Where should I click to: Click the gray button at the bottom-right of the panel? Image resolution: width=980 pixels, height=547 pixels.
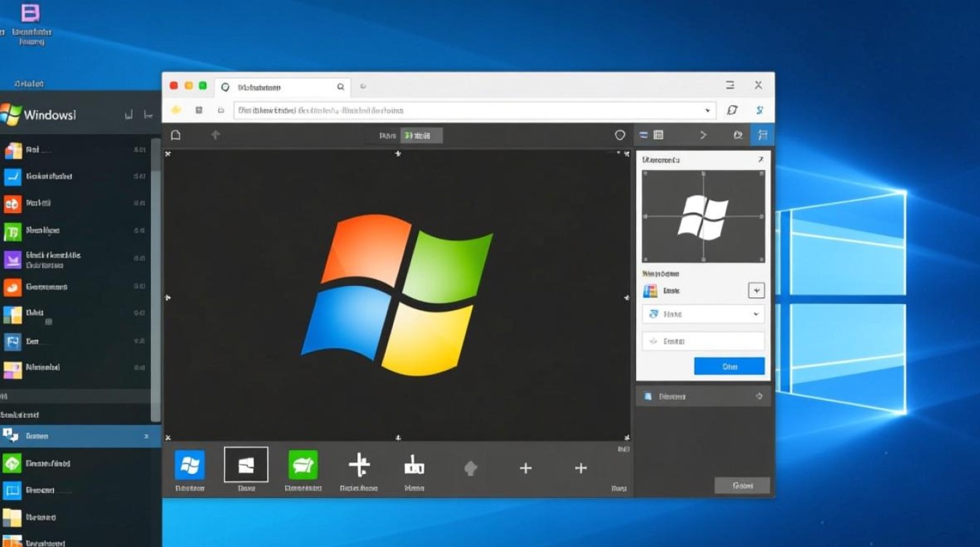click(742, 484)
